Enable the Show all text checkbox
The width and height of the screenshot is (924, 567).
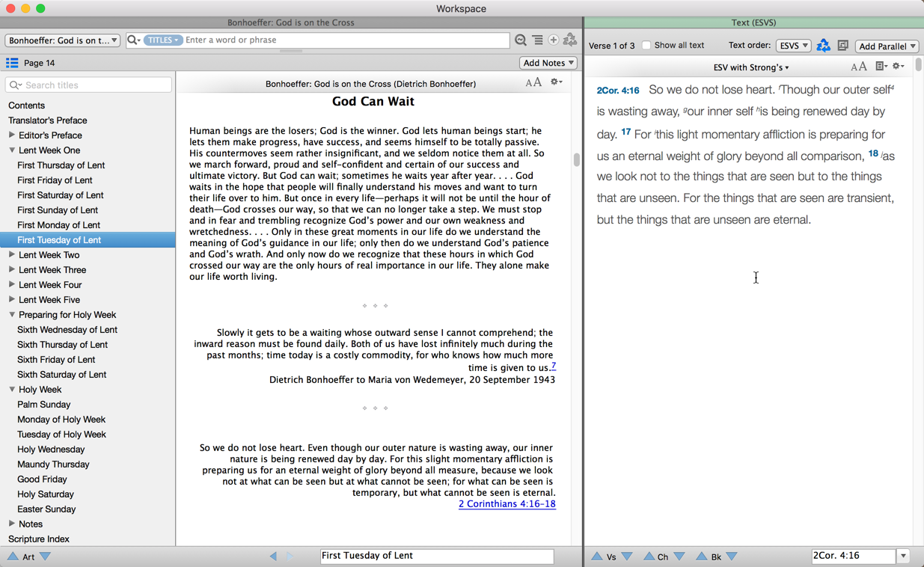click(646, 46)
